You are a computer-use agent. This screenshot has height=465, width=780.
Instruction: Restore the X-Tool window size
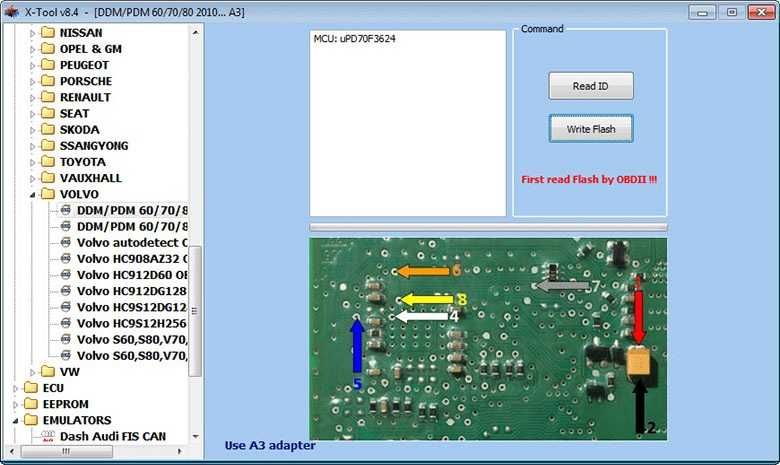[x=732, y=12]
